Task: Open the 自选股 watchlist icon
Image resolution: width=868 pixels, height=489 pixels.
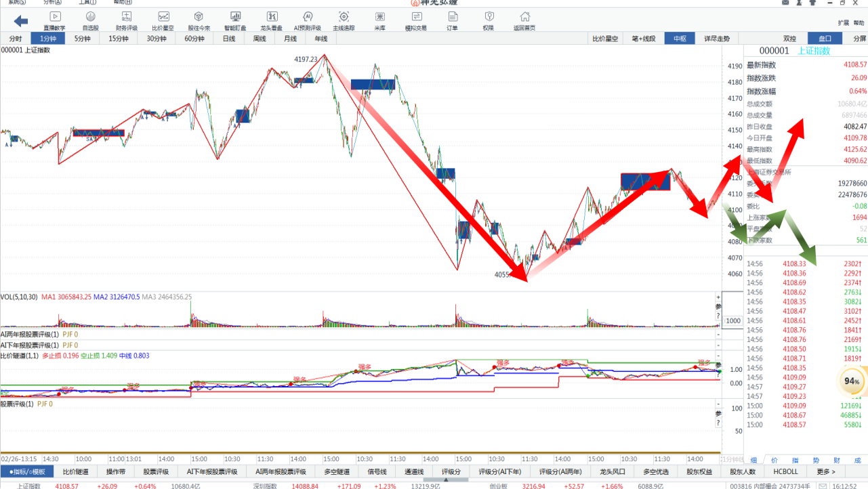Action: (90, 20)
